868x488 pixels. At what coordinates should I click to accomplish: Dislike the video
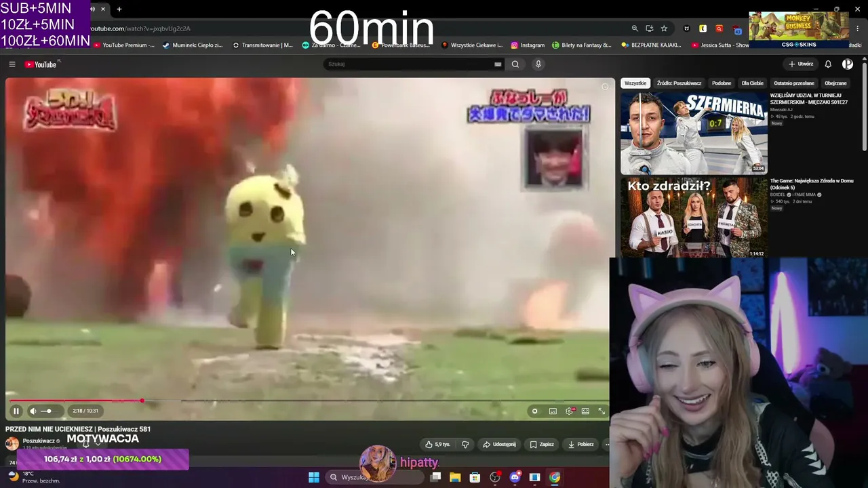pyautogui.click(x=465, y=445)
